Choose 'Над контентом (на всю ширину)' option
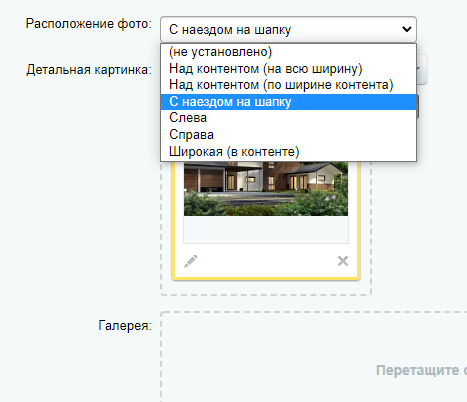467x402 pixels. 288,69
